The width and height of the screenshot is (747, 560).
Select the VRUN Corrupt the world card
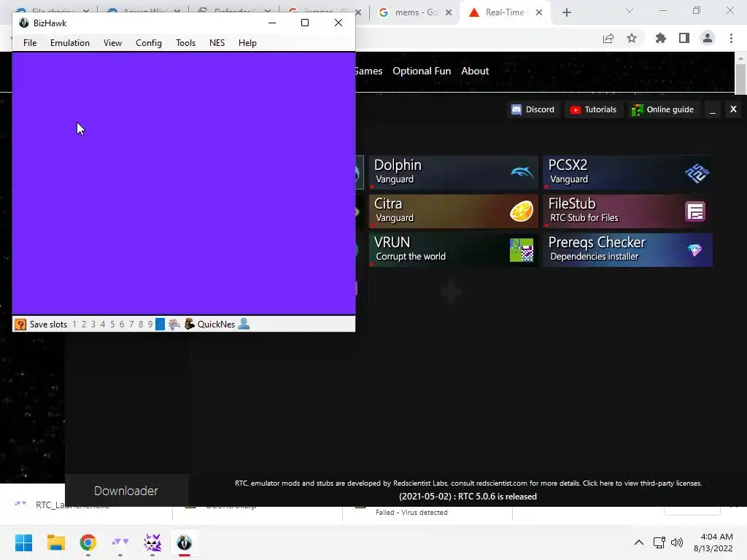pos(453,249)
